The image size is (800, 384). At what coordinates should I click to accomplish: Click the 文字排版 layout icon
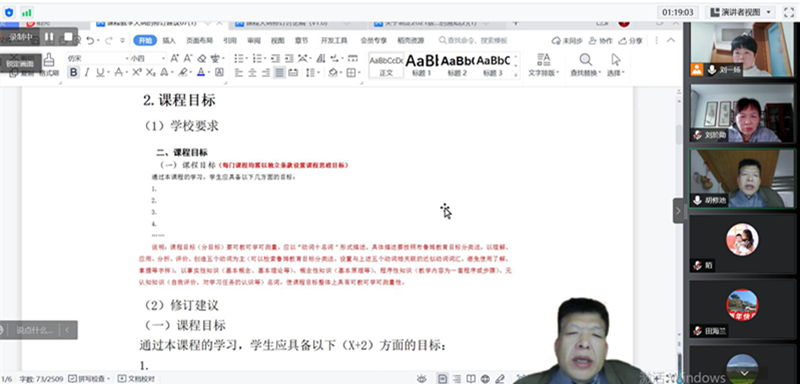(x=544, y=66)
